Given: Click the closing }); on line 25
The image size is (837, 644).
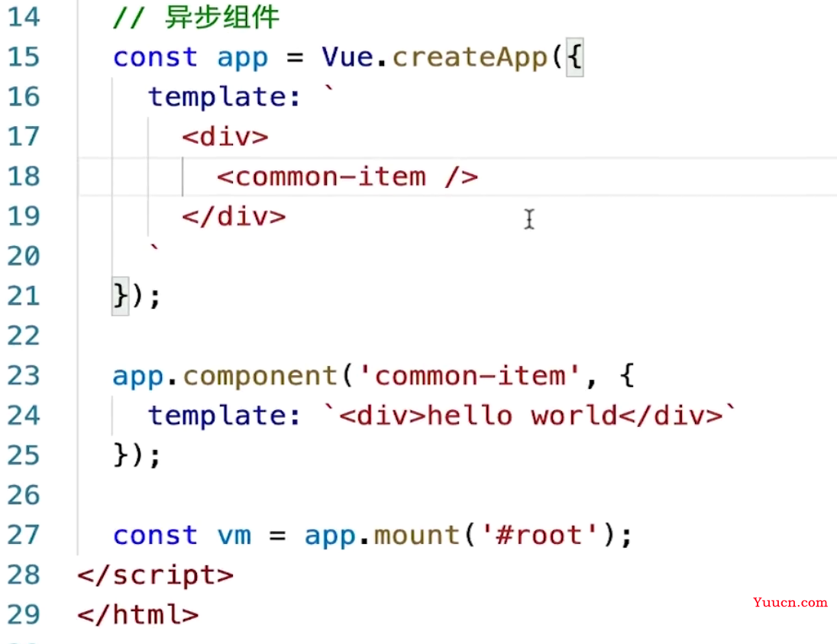Looking at the screenshot, I should (137, 455).
